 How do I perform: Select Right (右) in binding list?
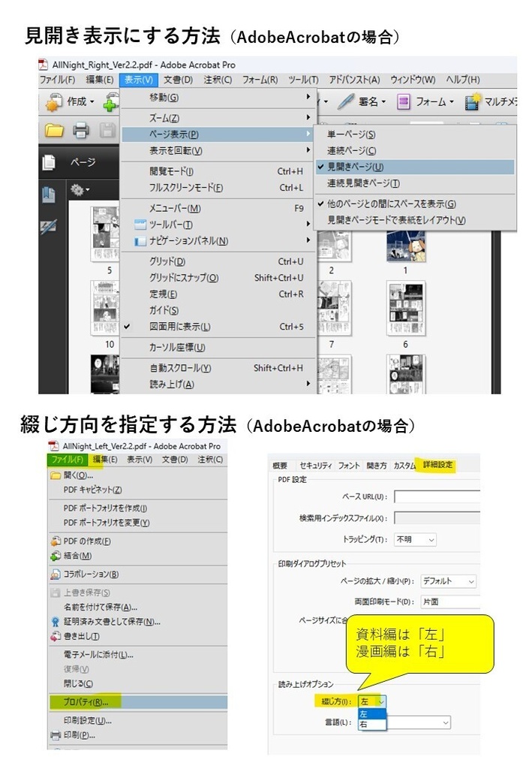click(x=372, y=725)
